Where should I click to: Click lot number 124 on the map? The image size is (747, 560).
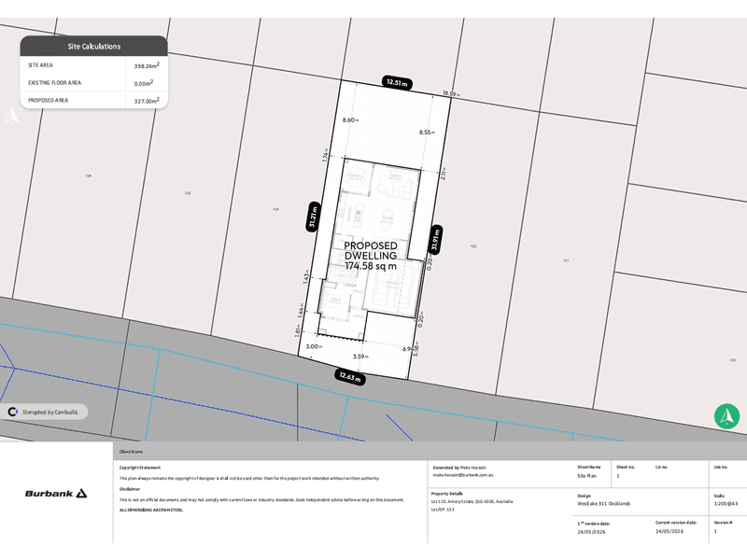click(275, 209)
